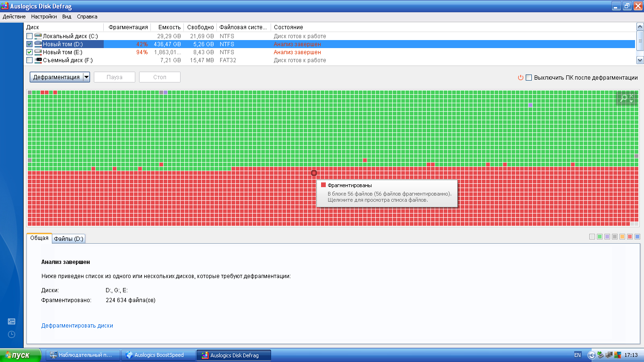644x362 pixels.
Task: Click the orange power icon near shutdown option
Action: (520, 78)
